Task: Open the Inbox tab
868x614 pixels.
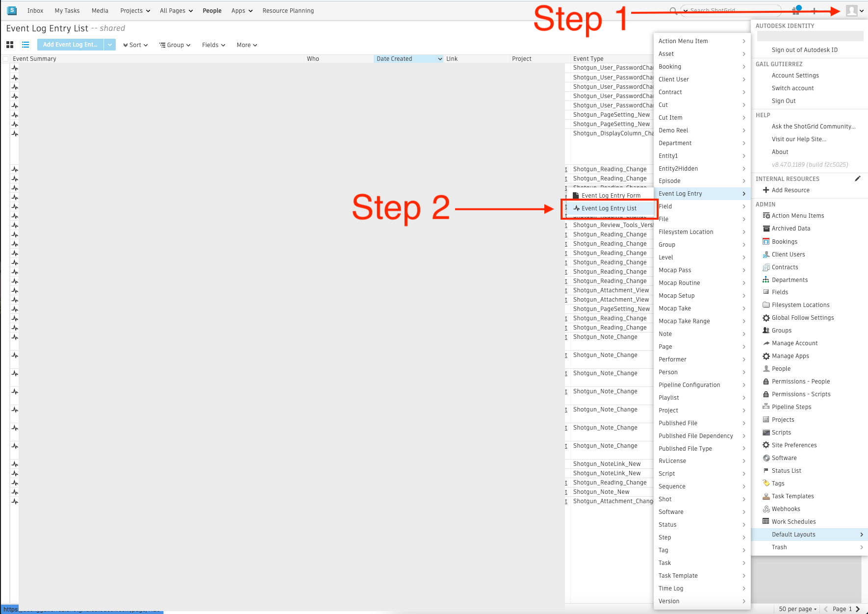Action: [x=35, y=11]
